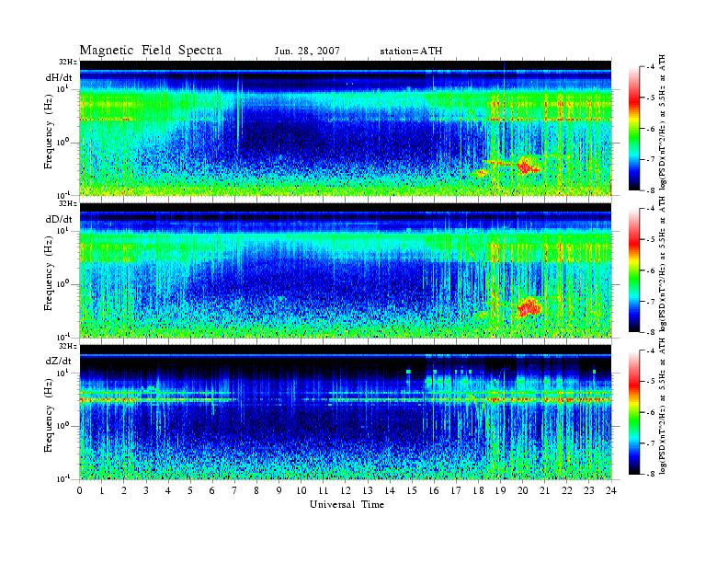Click the "Universal Time" axis title
The height and width of the screenshot is (563, 728).
[x=347, y=504]
